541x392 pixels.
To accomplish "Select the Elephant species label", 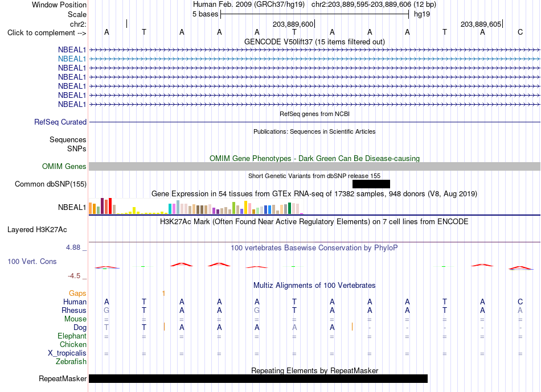I will coord(72,336).
